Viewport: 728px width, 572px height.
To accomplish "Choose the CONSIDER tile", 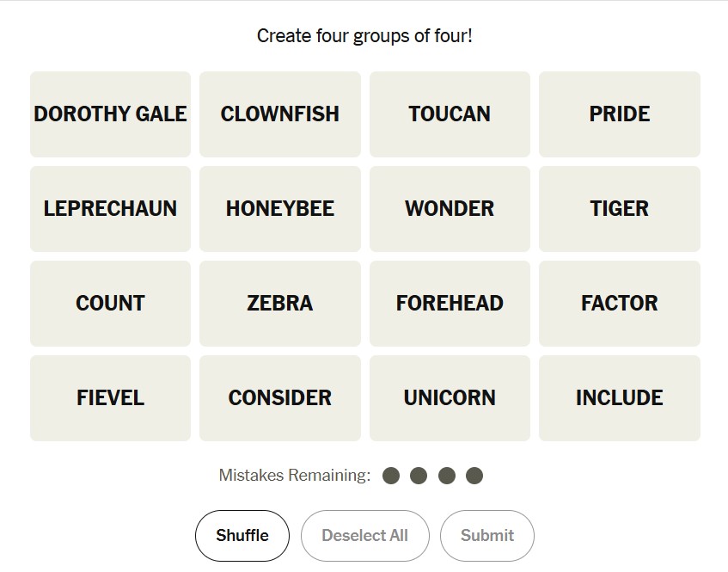I will pos(280,398).
